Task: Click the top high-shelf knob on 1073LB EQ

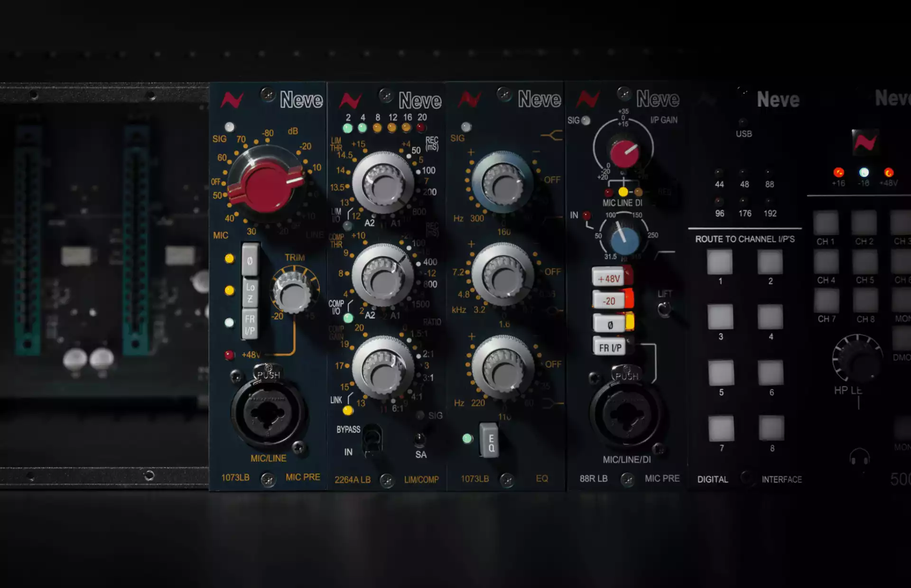Action: point(502,182)
